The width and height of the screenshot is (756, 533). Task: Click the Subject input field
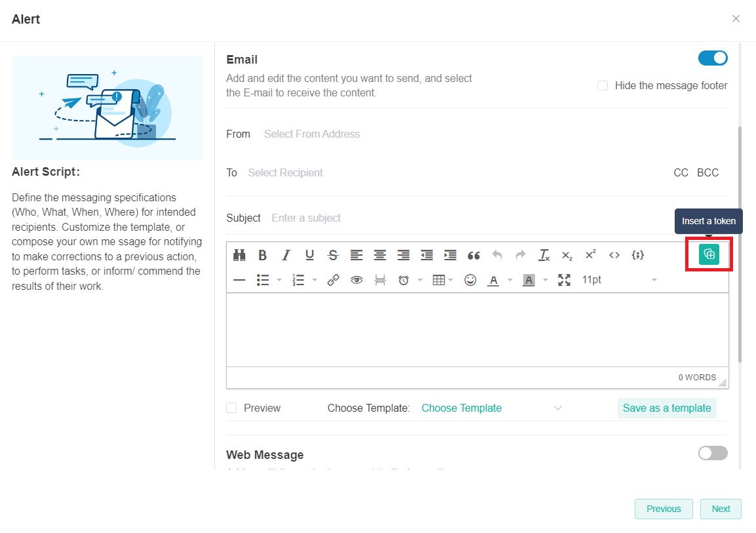[459, 218]
